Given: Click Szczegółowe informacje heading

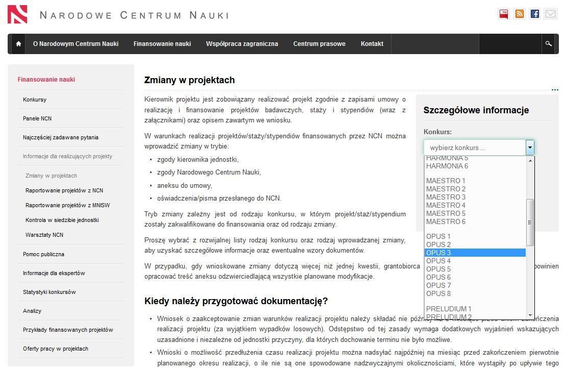Looking at the screenshot, I should [x=476, y=110].
